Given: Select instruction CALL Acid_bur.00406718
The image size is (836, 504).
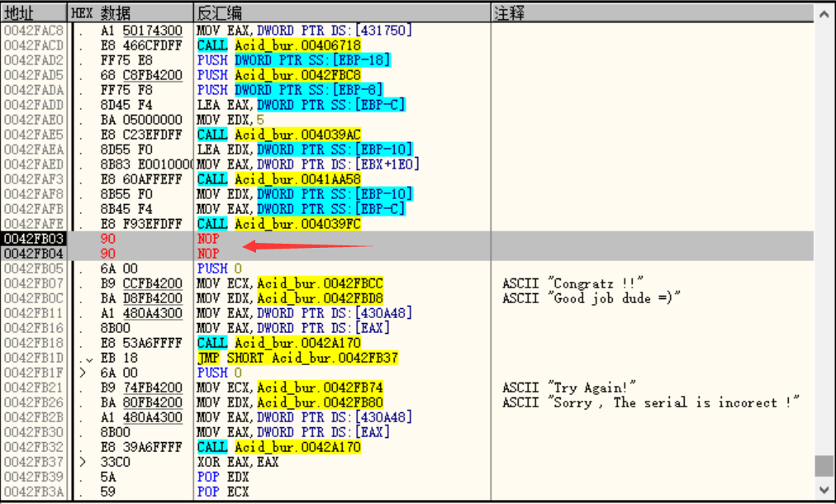Looking at the screenshot, I should coord(279,45).
